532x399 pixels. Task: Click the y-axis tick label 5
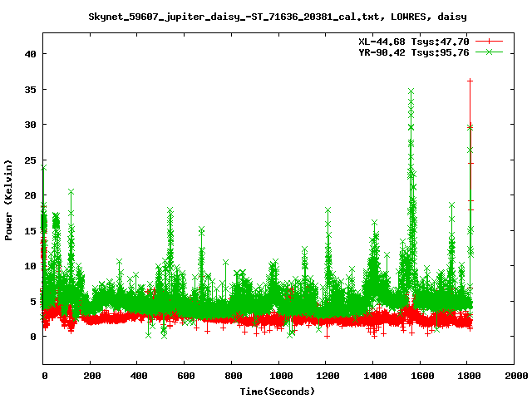(33, 301)
